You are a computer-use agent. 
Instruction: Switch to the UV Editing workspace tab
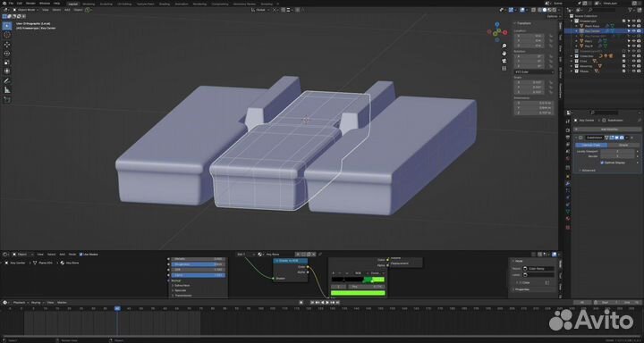[x=123, y=4]
